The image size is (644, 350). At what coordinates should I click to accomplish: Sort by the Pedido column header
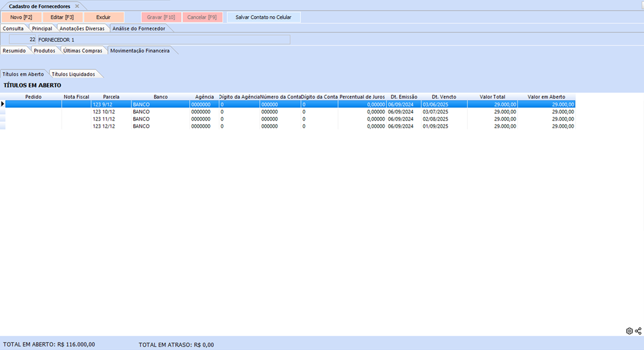(x=33, y=97)
